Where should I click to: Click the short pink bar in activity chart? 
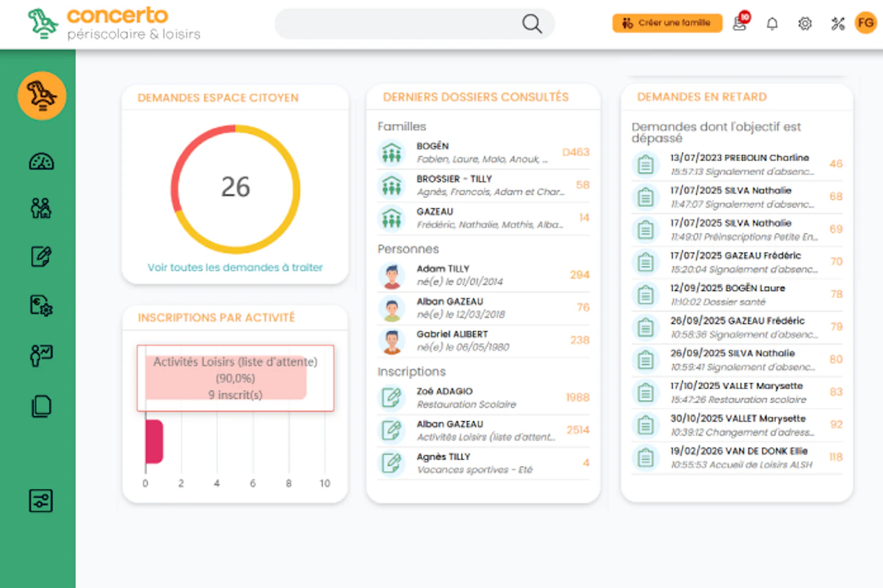pyautogui.click(x=154, y=441)
